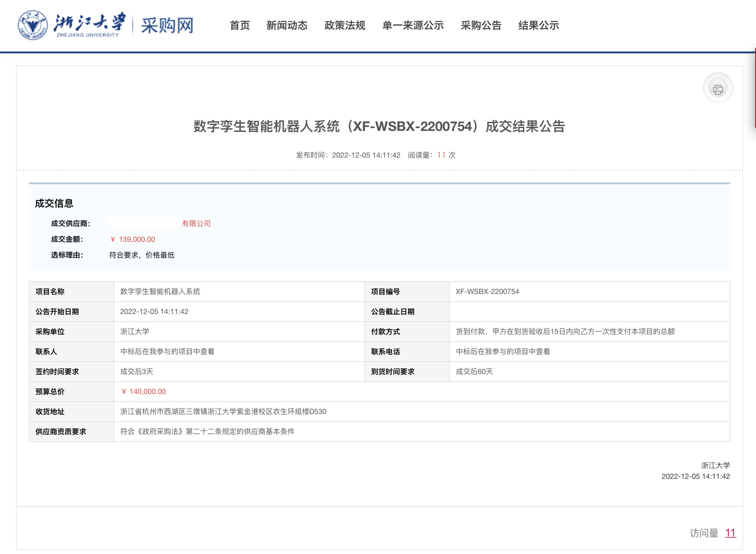This screenshot has height=554, width=756.
Task: Click the 符合要求，价格最低 reason text
Action: 142,255
